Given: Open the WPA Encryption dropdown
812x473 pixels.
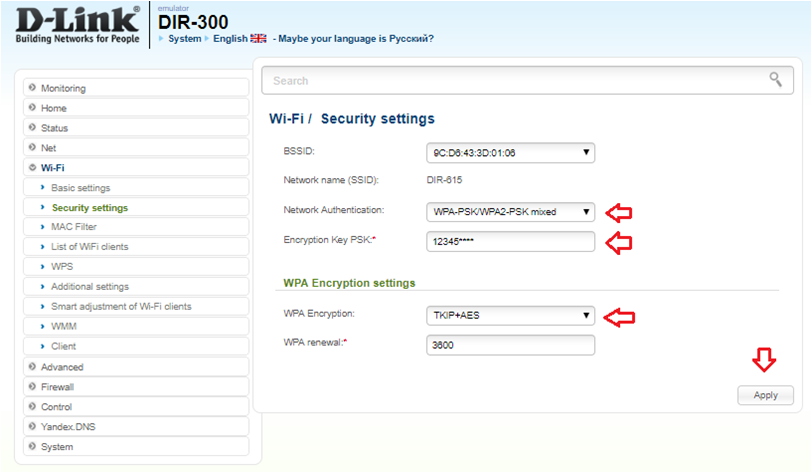Looking at the screenshot, I should click(x=510, y=315).
